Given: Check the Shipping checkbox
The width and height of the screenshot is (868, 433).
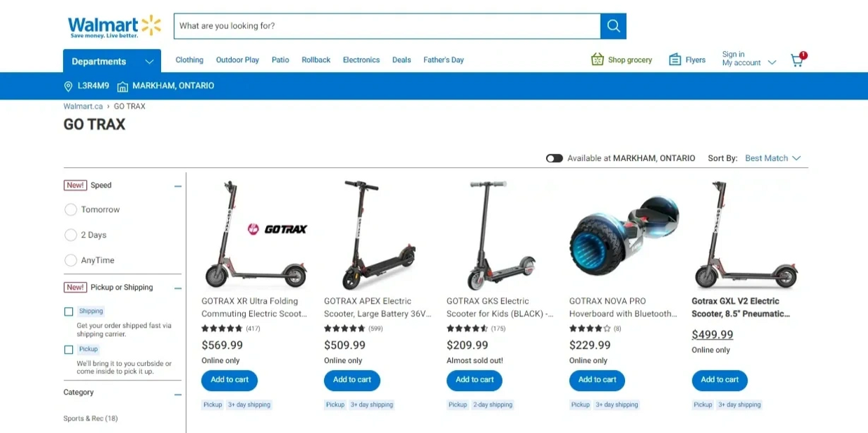Looking at the screenshot, I should coord(69,312).
